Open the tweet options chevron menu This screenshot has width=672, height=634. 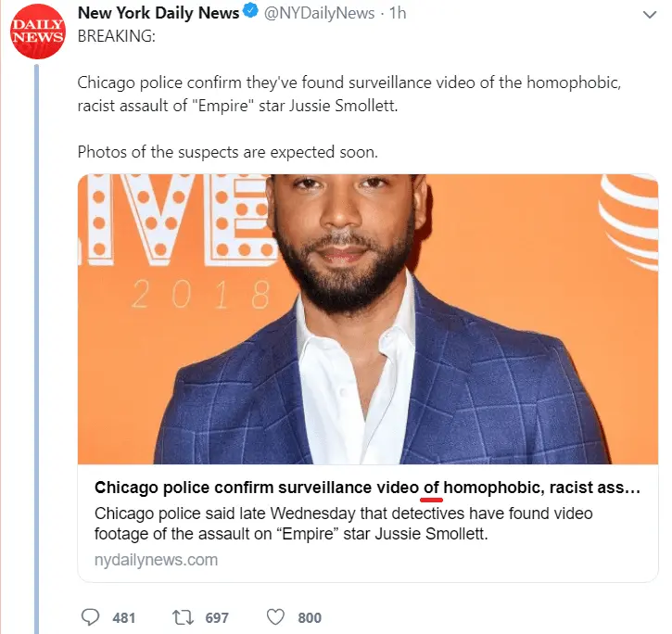[x=650, y=15]
